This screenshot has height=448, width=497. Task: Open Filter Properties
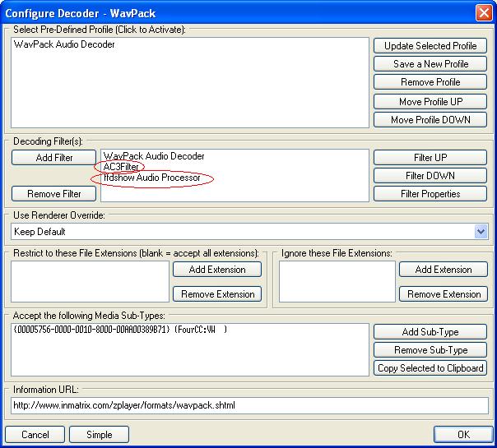(430, 194)
